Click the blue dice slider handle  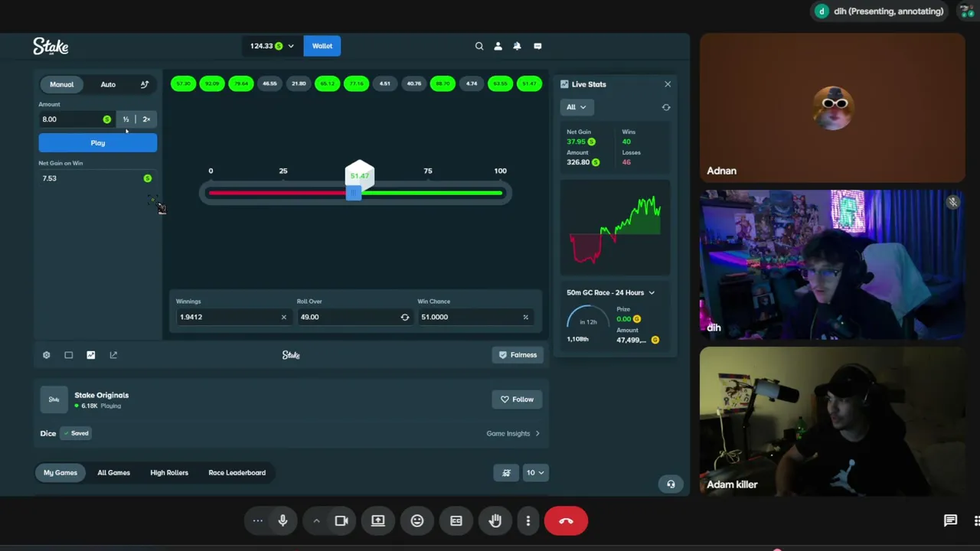click(x=353, y=193)
